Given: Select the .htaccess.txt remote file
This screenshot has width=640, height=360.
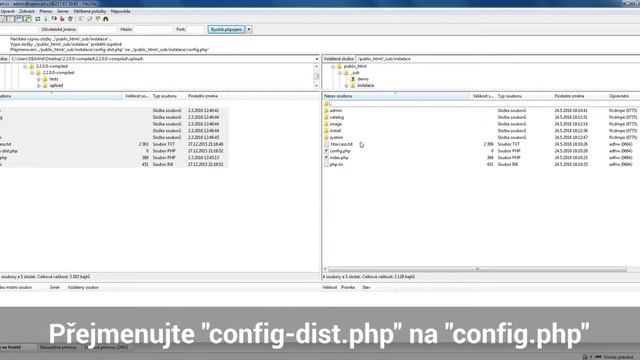Looking at the screenshot, I should pos(341,144).
